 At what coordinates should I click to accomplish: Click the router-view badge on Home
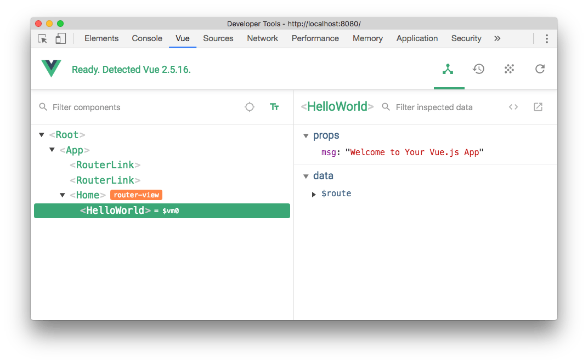point(136,195)
